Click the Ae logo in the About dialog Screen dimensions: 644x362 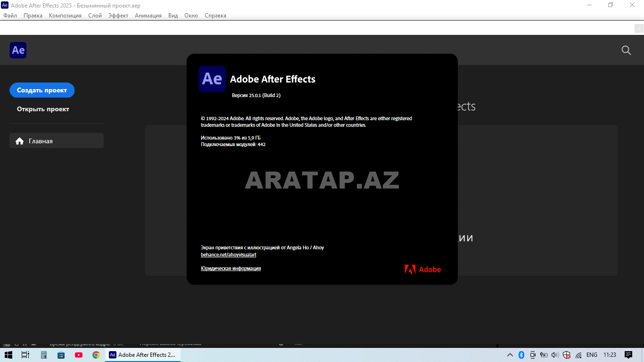pyautogui.click(x=212, y=79)
